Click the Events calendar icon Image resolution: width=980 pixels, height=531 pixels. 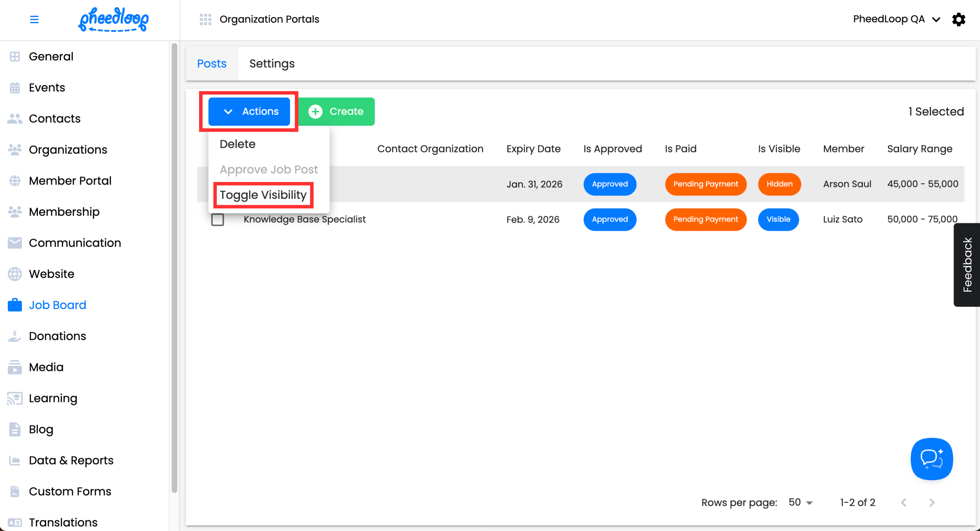pyautogui.click(x=15, y=87)
